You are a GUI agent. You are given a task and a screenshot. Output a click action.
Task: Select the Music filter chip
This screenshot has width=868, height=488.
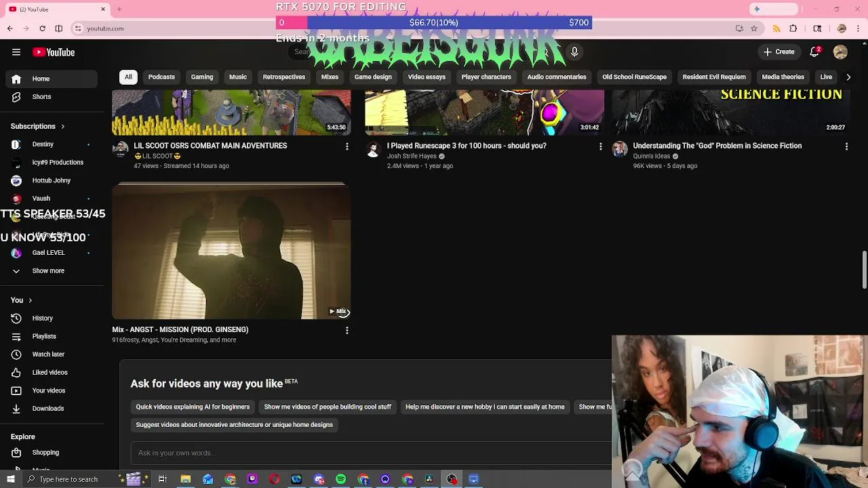(238, 77)
